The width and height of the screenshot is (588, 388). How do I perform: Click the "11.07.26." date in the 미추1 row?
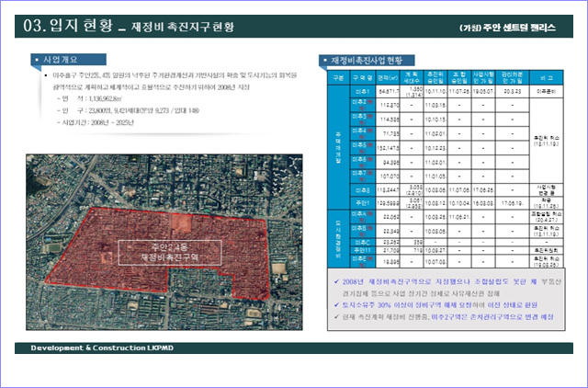[459, 92]
